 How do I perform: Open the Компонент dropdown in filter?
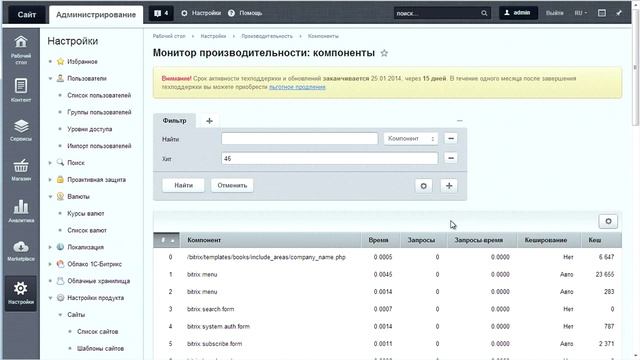(x=411, y=139)
